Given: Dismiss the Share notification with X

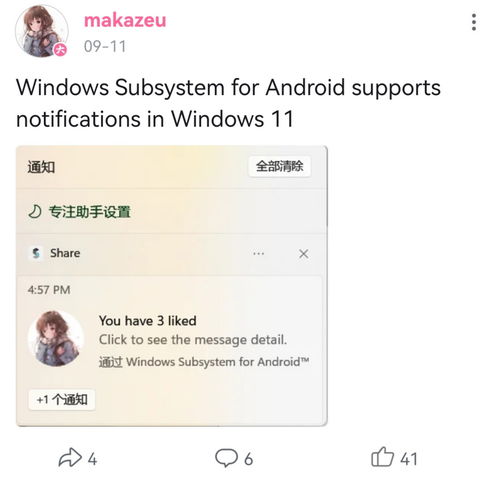Looking at the screenshot, I should pos(303,254).
